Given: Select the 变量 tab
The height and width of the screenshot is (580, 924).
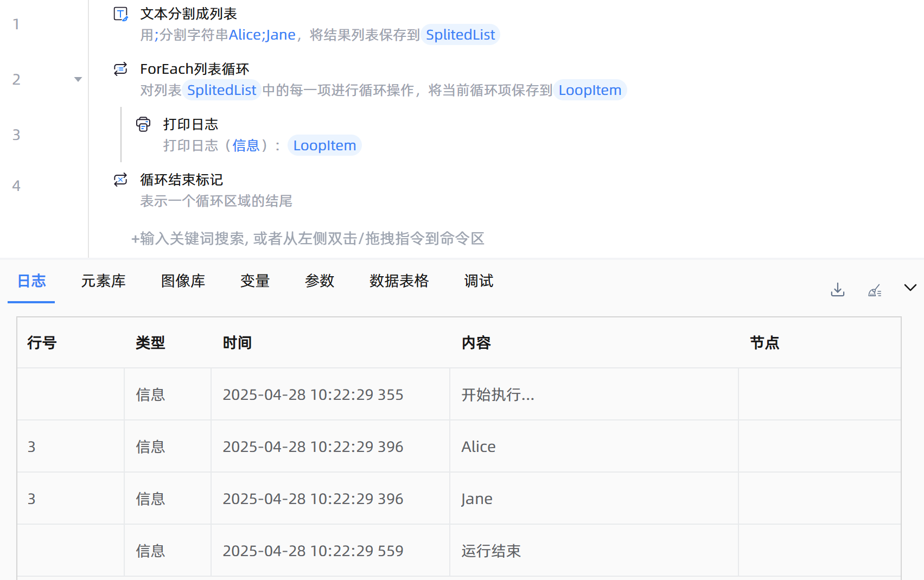Looking at the screenshot, I should click(x=255, y=281).
